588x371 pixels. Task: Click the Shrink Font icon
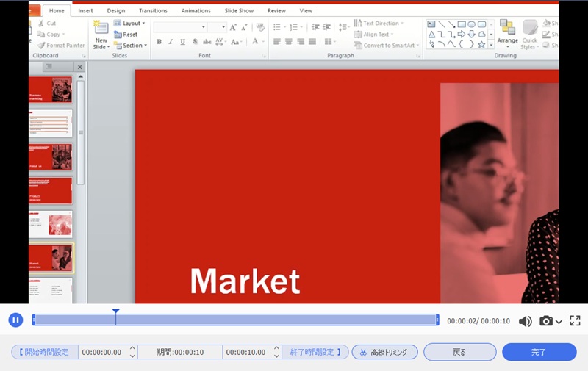[244, 27]
